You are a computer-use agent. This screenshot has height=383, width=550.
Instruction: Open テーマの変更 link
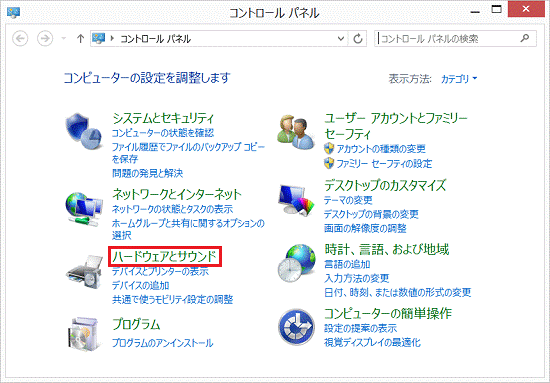(348, 200)
